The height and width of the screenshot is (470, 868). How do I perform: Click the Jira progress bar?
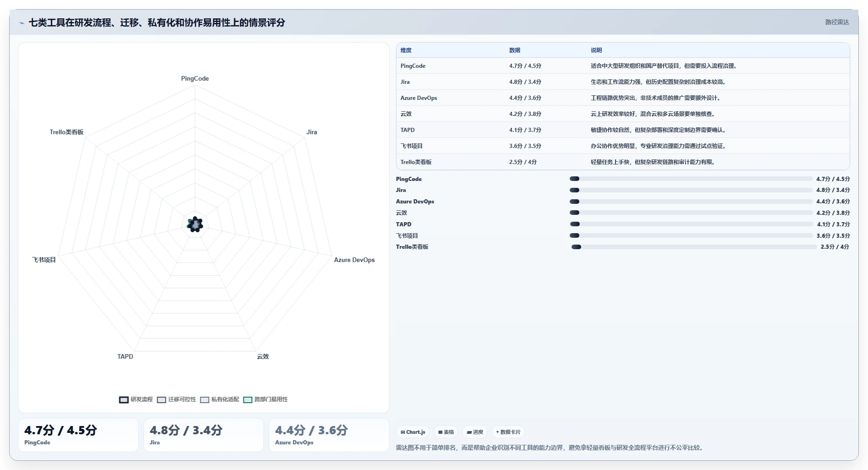691,190
